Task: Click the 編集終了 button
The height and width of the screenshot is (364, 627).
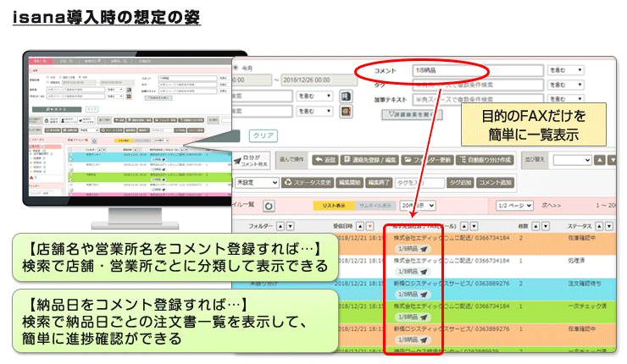Action: click(x=379, y=183)
